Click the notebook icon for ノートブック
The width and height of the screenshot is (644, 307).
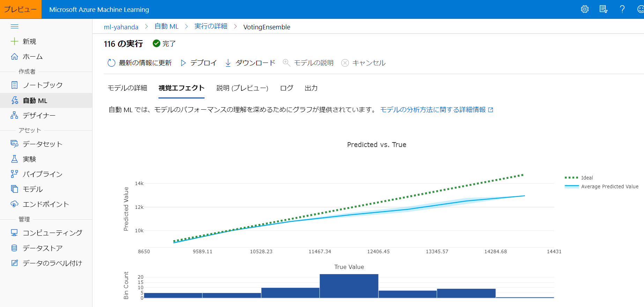tap(14, 85)
